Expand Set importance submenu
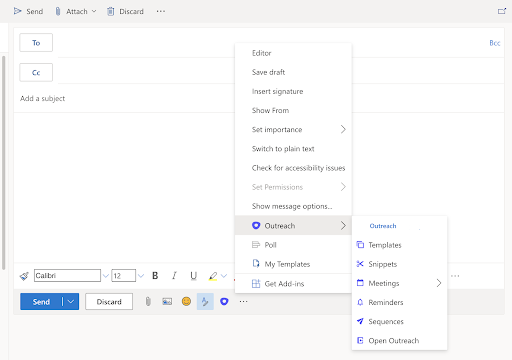The image size is (512, 360). (x=293, y=129)
